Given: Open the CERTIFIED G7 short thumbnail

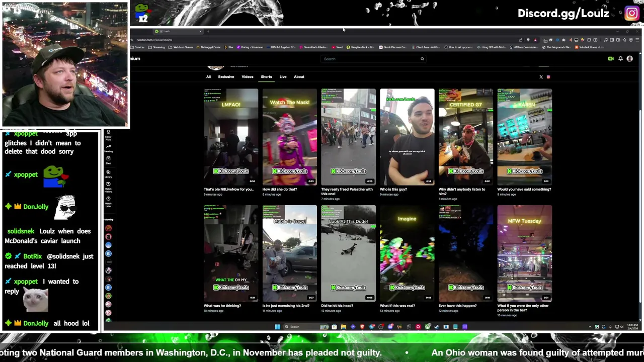Looking at the screenshot, I should [x=466, y=137].
